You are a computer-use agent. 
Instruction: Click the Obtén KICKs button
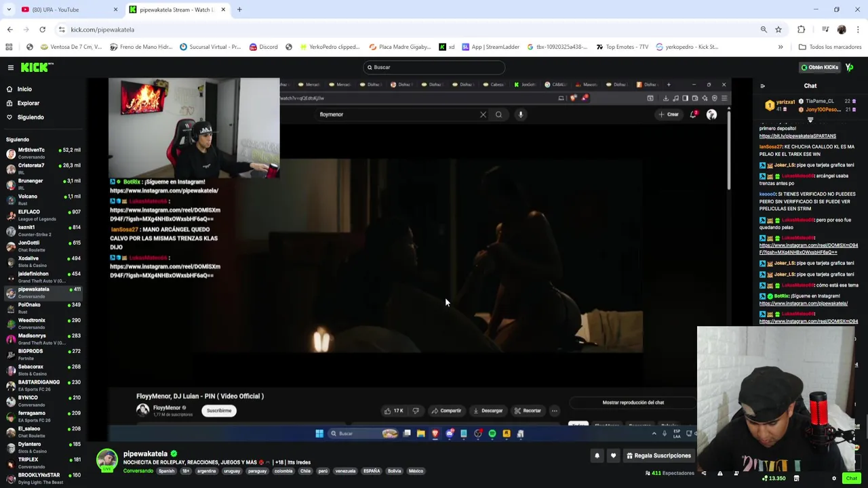click(819, 67)
